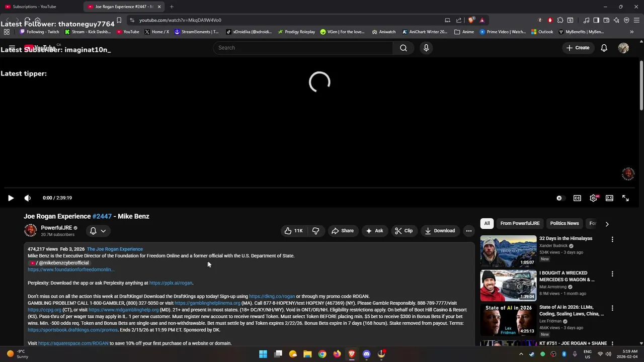
Task: Open the Anime bookmarks folder
Action: tap(464, 32)
